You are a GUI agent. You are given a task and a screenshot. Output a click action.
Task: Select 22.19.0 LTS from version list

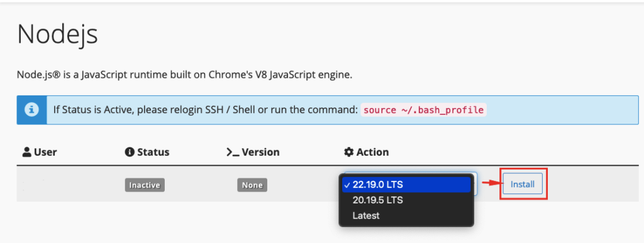pyautogui.click(x=406, y=185)
